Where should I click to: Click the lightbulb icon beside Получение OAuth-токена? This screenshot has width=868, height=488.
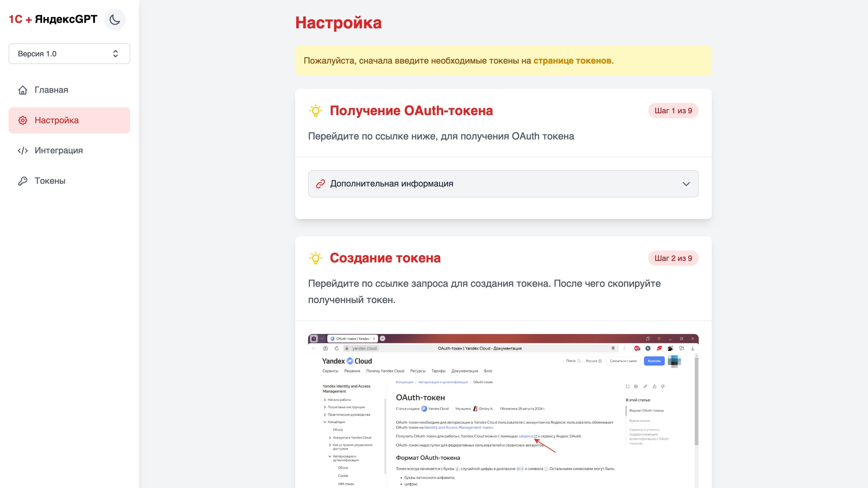(x=315, y=111)
